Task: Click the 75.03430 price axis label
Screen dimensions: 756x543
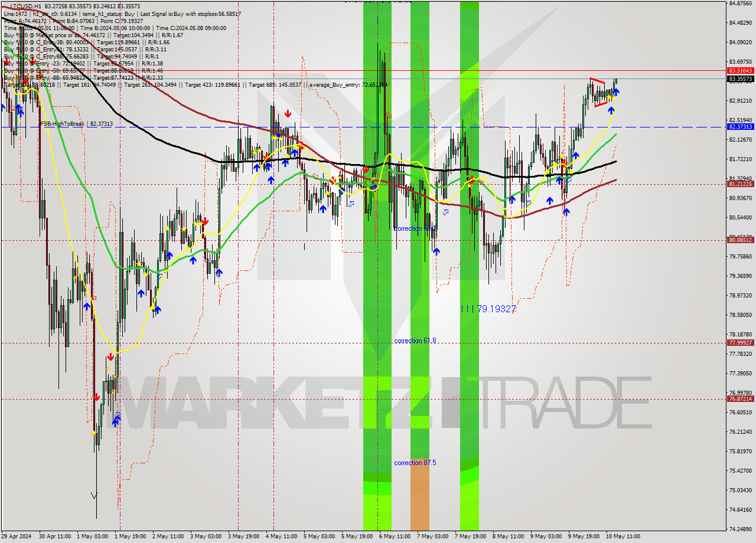Action: point(741,490)
